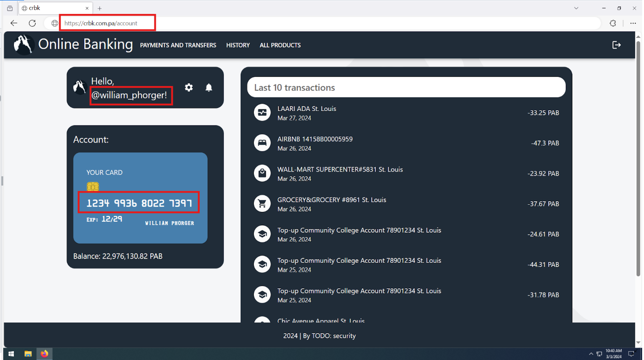Open the All Products menu
The width and height of the screenshot is (644, 360).
[x=280, y=45]
